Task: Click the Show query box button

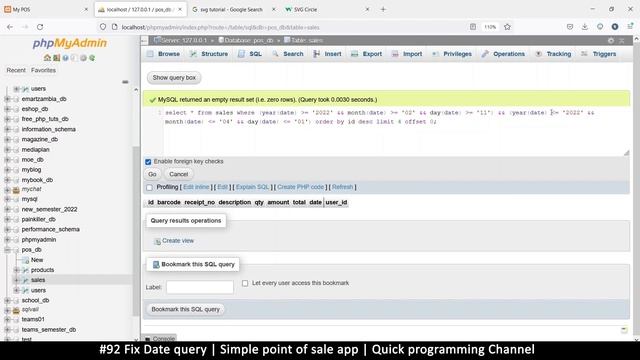Action: [174, 78]
